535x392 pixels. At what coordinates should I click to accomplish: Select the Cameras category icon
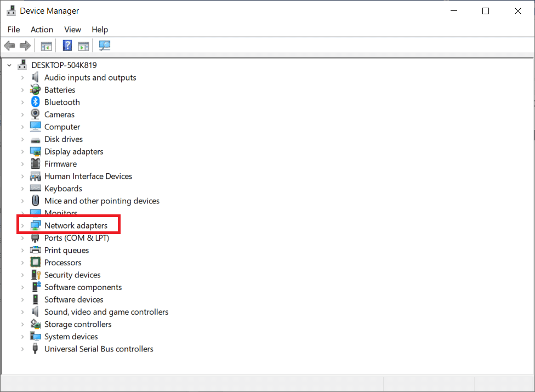[36, 115]
